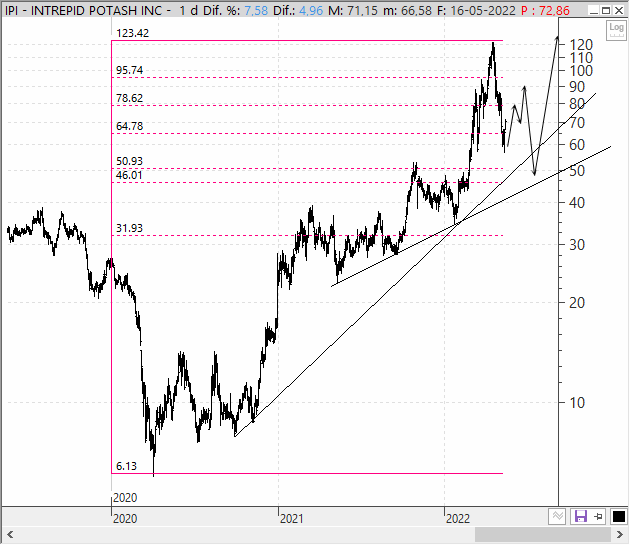Click the 60 price axis label

(x=577, y=145)
